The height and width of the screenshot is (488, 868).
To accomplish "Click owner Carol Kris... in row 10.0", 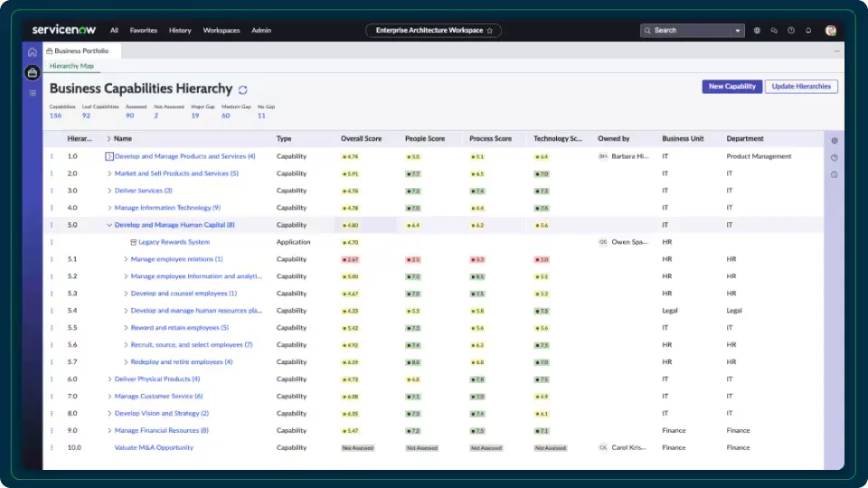I will [x=628, y=447].
